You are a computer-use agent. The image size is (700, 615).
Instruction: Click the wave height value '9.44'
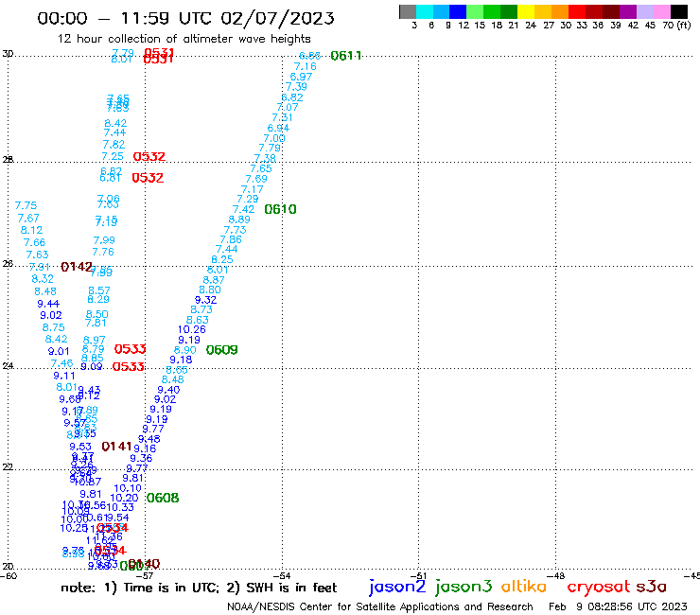(48, 304)
